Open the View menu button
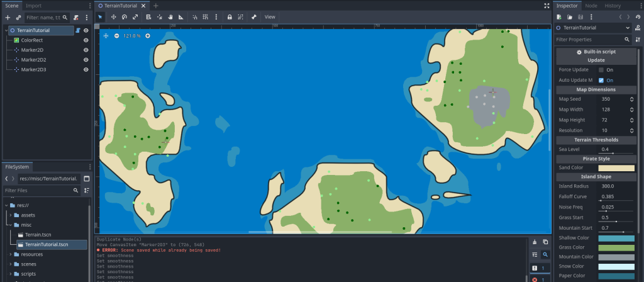This screenshot has width=644, height=282. pyautogui.click(x=269, y=17)
